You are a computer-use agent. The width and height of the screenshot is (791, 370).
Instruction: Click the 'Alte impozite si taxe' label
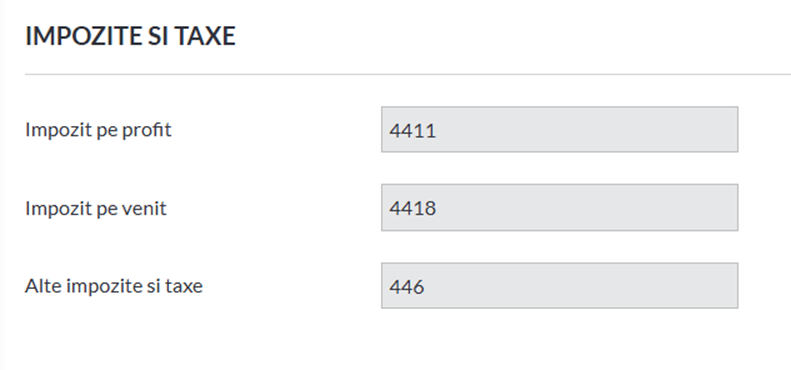pos(114,286)
